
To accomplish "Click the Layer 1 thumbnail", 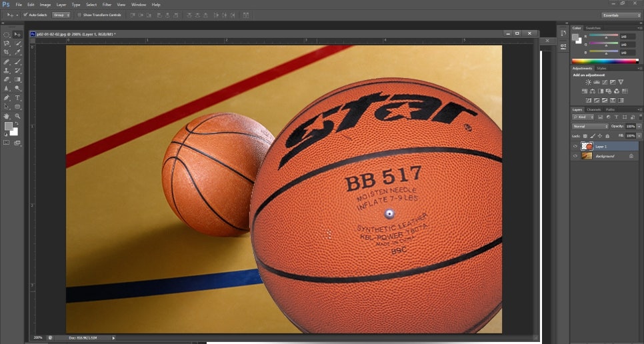I will (587, 146).
